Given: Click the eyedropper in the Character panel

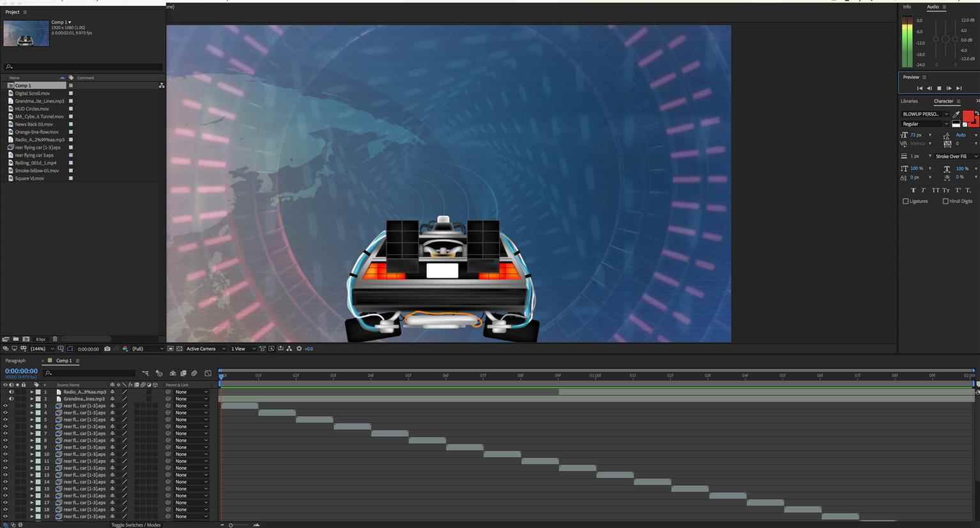Looking at the screenshot, I should [x=956, y=114].
